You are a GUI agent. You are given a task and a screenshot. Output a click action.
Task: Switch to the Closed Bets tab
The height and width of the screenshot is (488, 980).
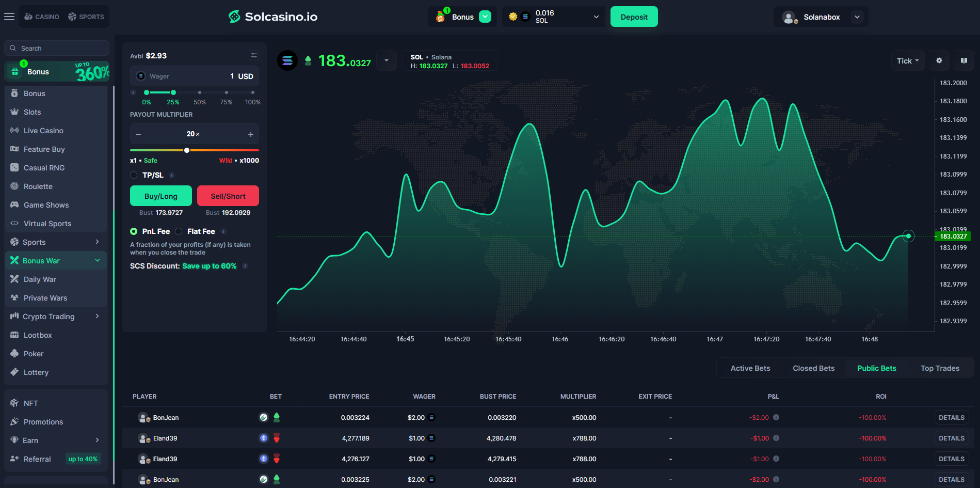[813, 368]
